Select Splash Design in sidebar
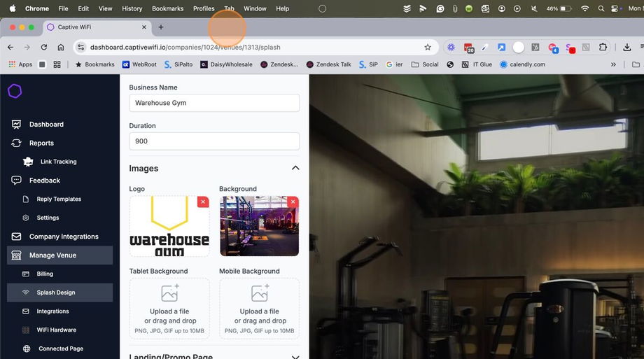The height and width of the screenshot is (359, 644). tap(60, 293)
